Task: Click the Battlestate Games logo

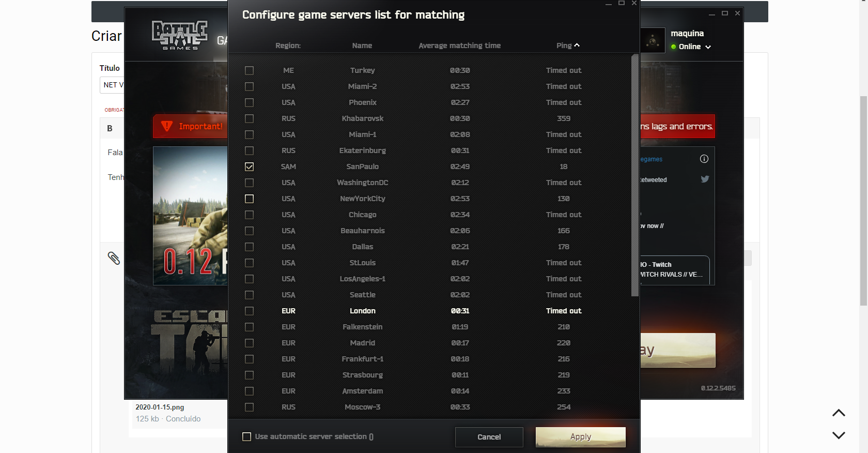Action: click(179, 35)
